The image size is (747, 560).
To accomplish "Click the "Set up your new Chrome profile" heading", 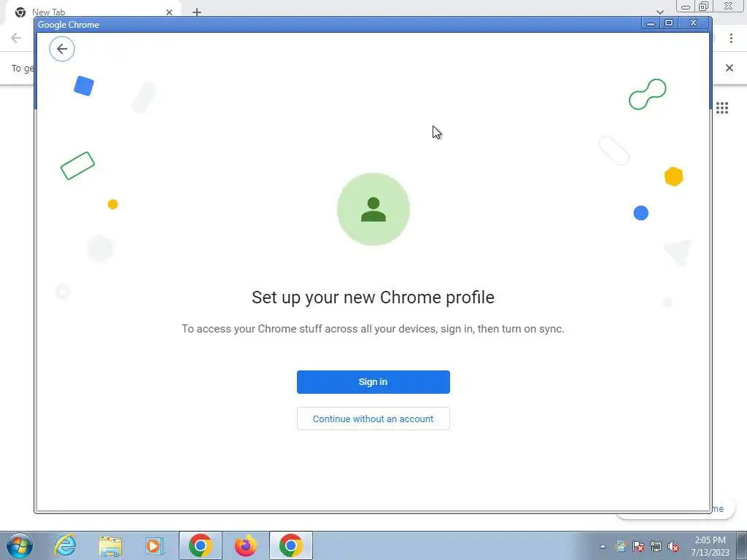I will [x=373, y=297].
